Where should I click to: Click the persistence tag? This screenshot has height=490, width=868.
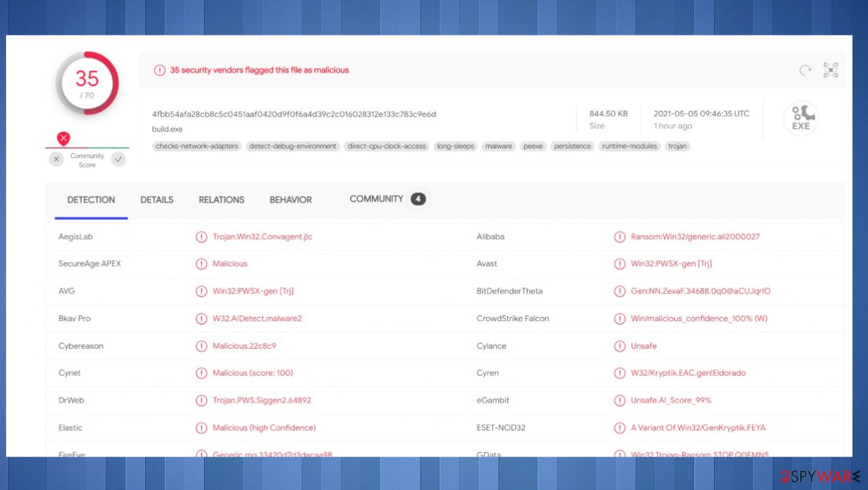tap(572, 146)
